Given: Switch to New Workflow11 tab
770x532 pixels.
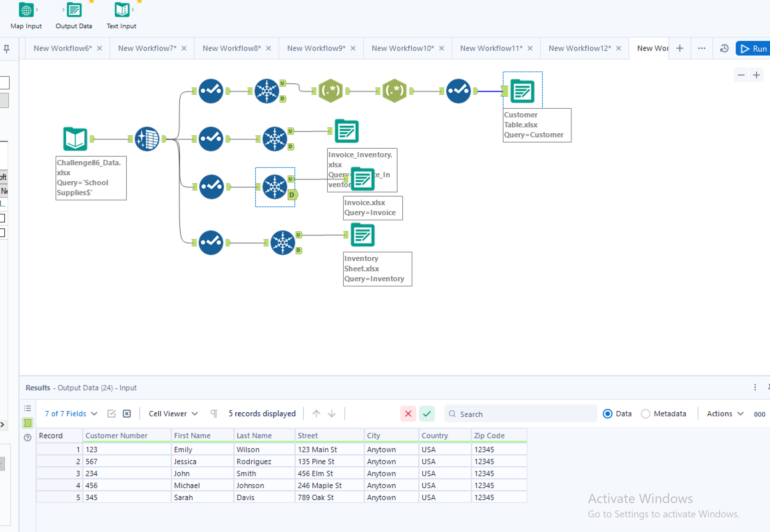Looking at the screenshot, I should pos(491,49).
